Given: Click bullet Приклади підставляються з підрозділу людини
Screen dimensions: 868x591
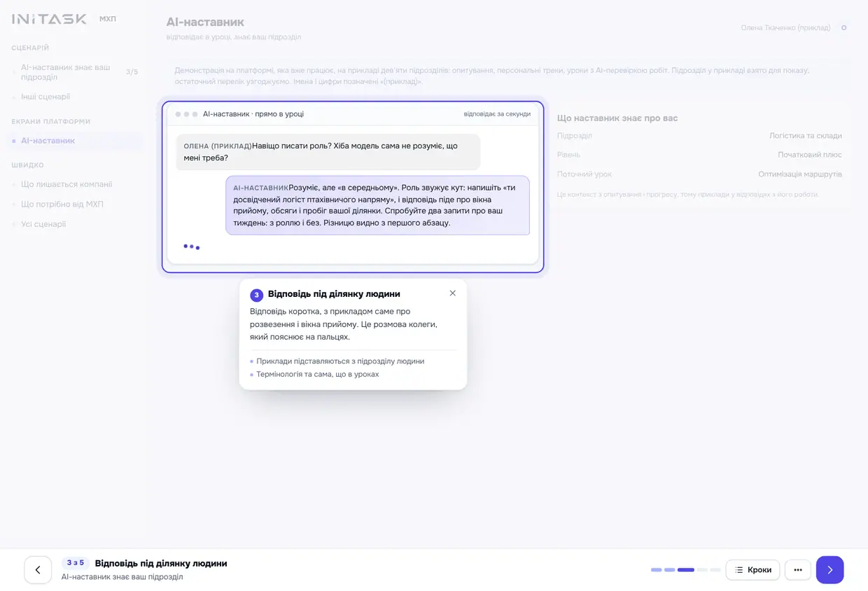Looking at the screenshot, I should 340,361.
